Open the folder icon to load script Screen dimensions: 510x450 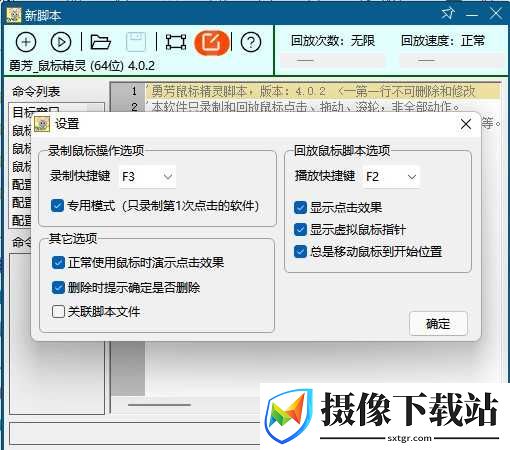point(100,42)
